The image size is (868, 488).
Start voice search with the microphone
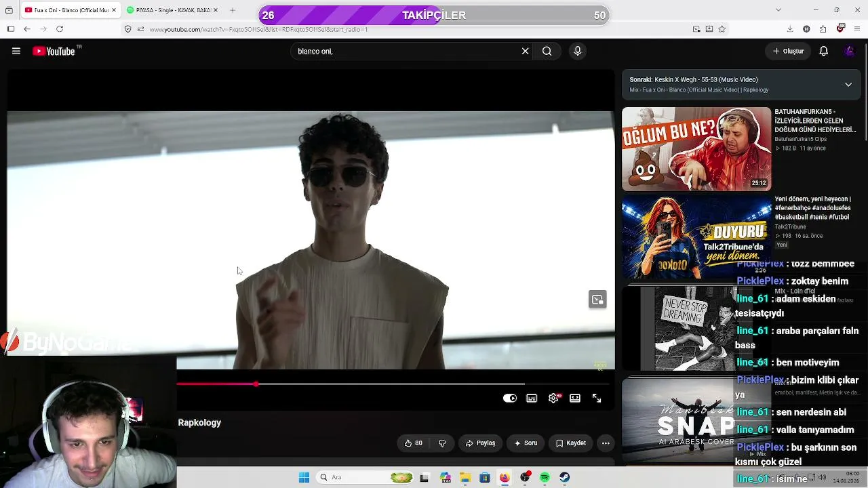click(578, 51)
